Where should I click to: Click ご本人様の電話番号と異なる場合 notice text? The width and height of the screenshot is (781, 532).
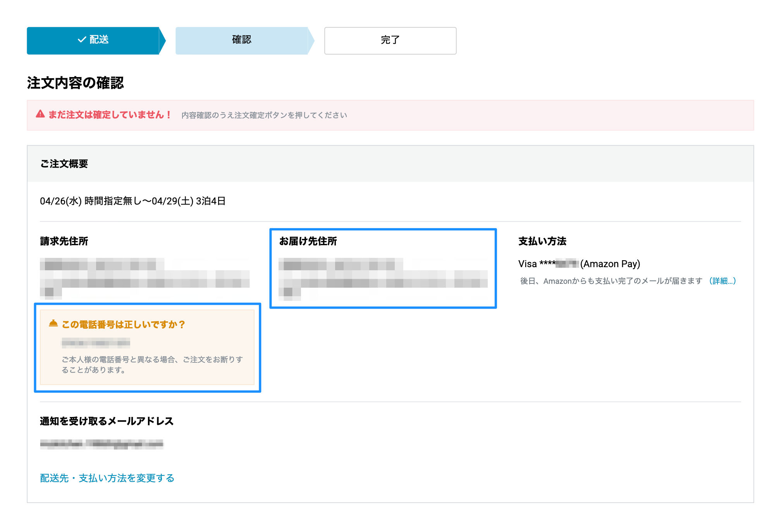pos(152,365)
